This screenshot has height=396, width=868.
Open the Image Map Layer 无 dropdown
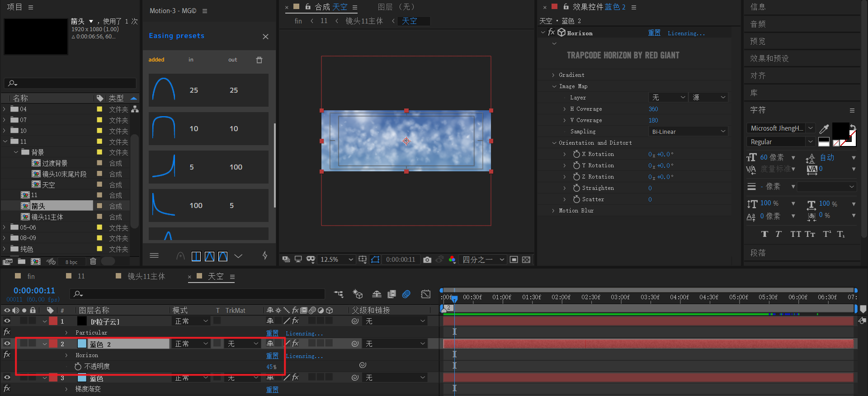point(668,98)
